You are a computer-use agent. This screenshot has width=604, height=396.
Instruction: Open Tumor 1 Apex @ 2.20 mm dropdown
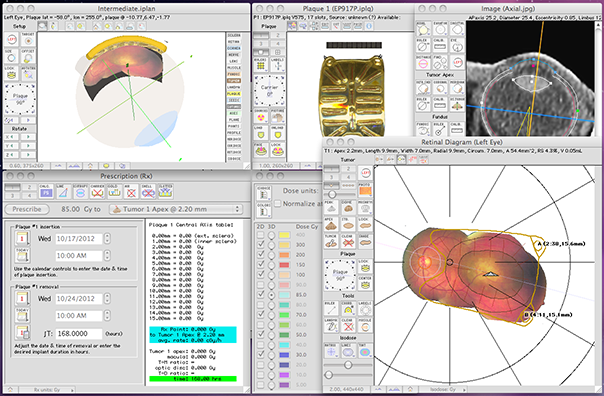pos(176,209)
